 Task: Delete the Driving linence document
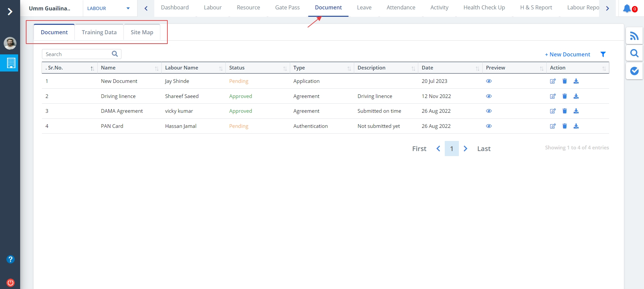565,96
